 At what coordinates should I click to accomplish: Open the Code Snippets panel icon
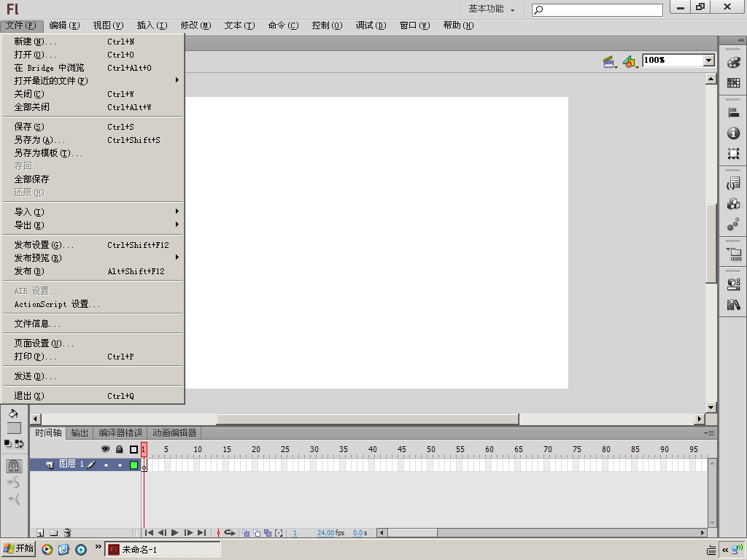[x=734, y=183]
